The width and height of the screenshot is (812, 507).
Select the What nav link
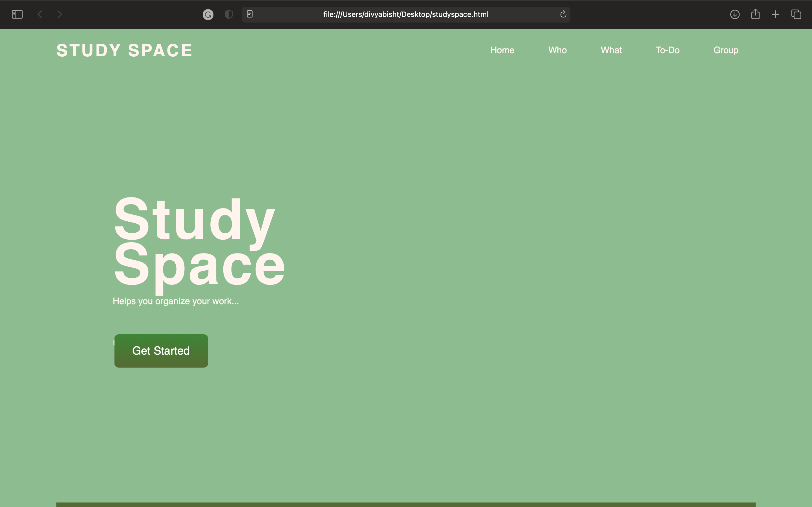611,50
